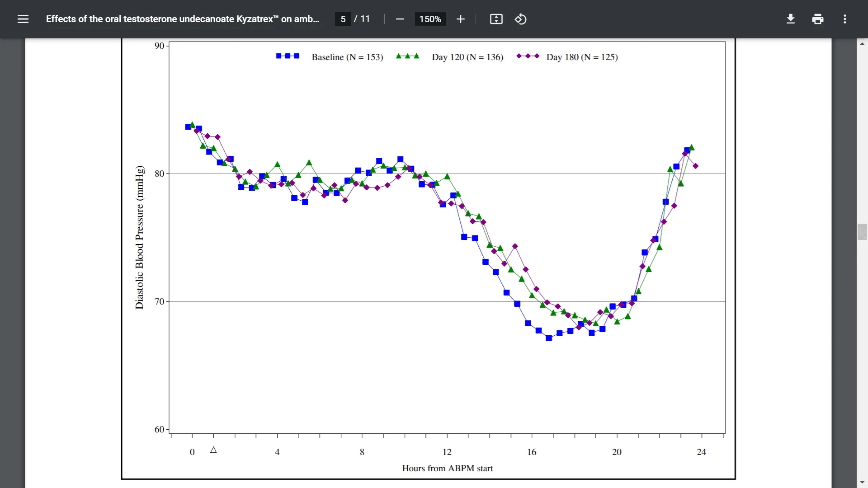Zoom out with the minus button
Screen dimensions: 868x488
tap(400, 19)
